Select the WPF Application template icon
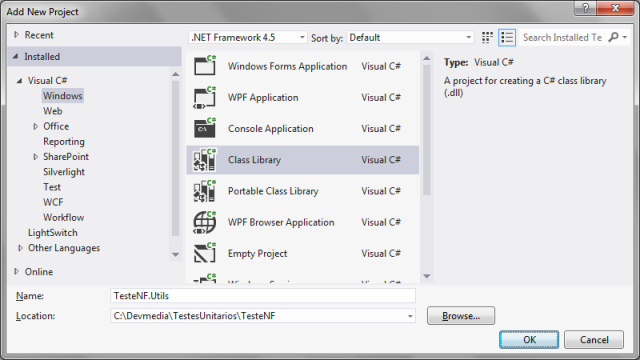The height and width of the screenshot is (360, 640). click(204, 97)
